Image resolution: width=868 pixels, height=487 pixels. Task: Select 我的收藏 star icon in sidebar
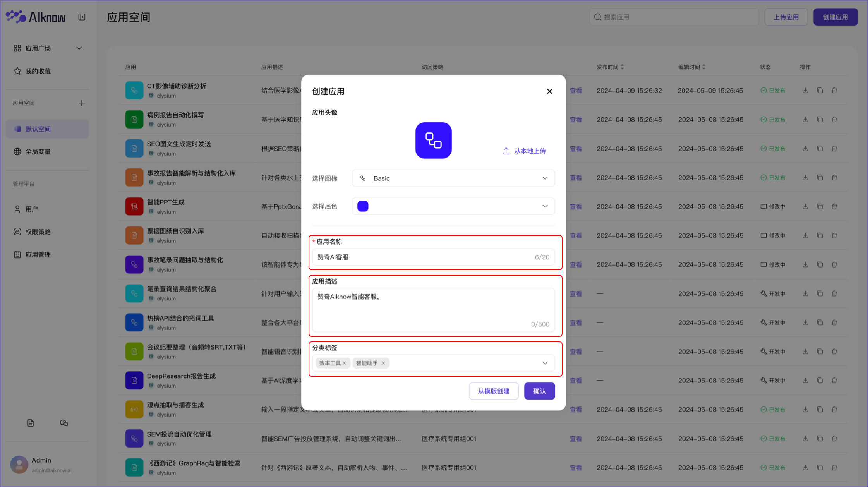click(x=17, y=71)
